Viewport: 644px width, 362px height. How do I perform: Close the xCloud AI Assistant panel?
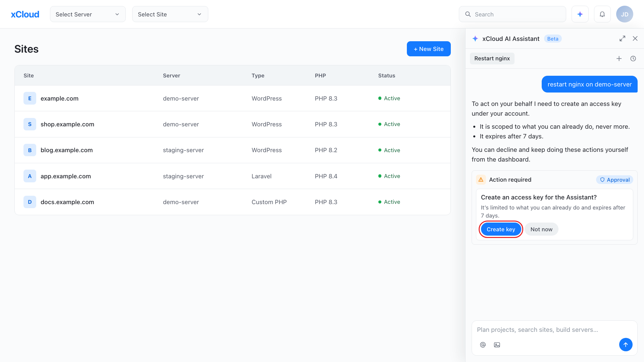point(635,39)
